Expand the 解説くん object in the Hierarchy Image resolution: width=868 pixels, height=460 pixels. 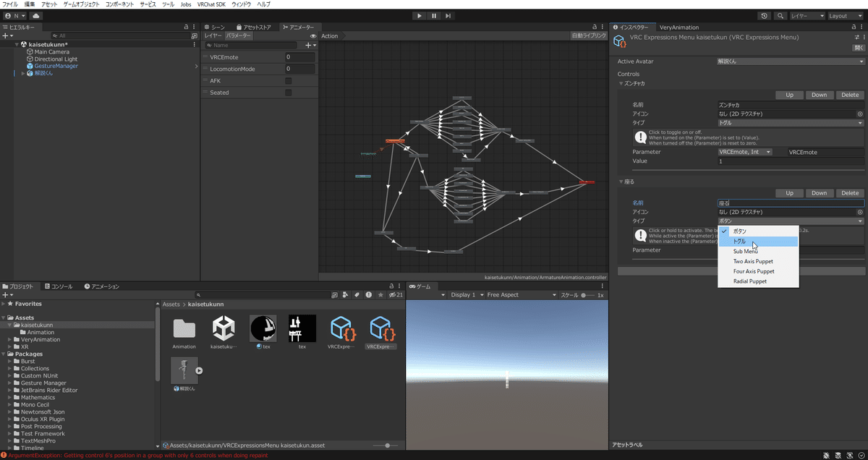(x=23, y=72)
